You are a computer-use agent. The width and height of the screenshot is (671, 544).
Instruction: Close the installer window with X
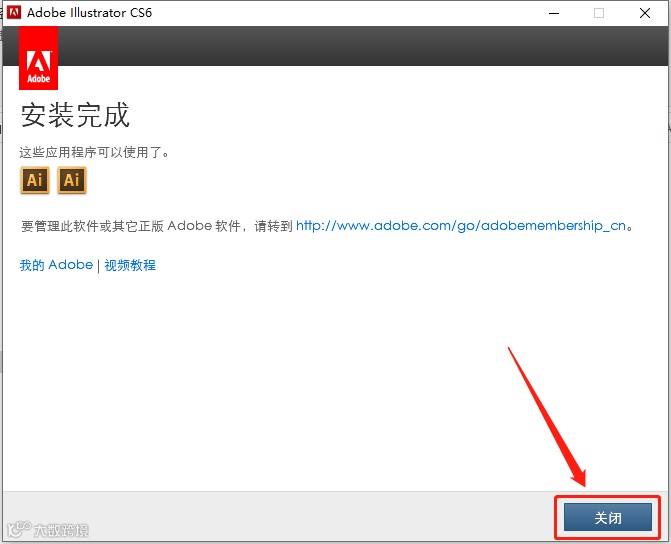[x=645, y=13]
